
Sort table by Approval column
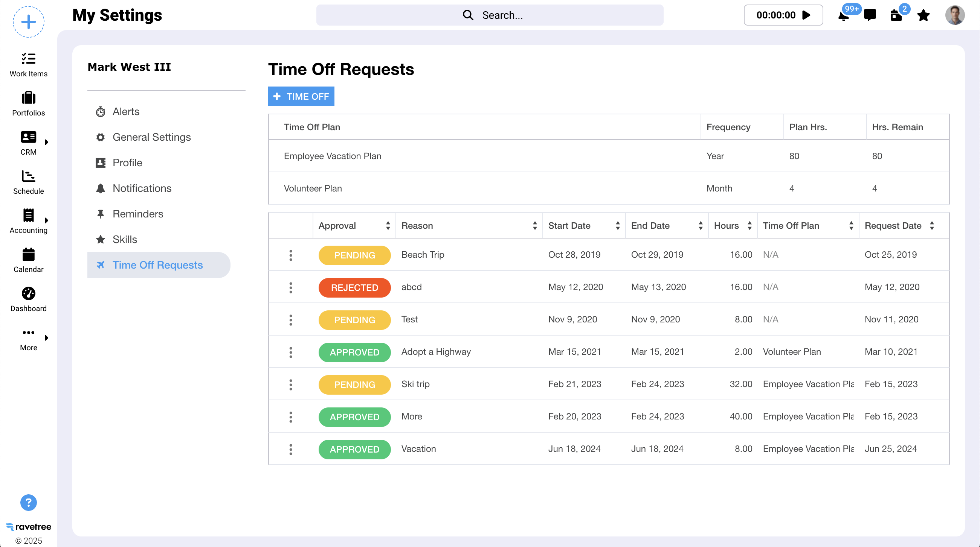tap(388, 226)
